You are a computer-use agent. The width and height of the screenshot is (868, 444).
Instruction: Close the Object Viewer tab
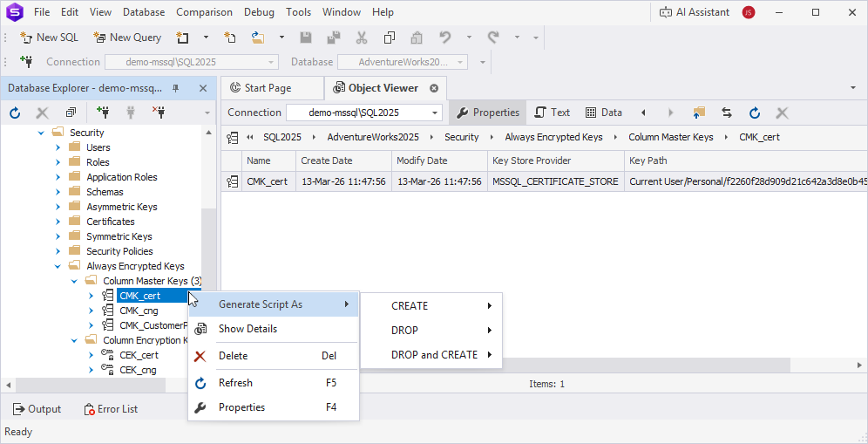434,88
